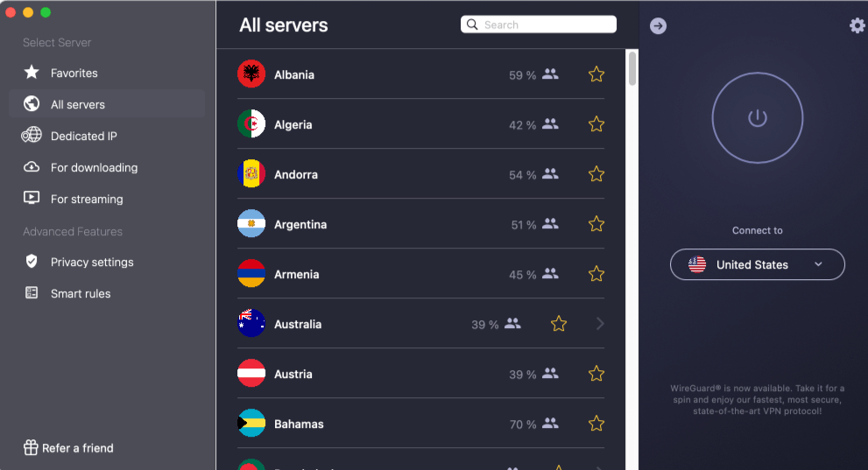Image resolution: width=868 pixels, height=470 pixels.
Task: Open For downloading cloud icon
Action: coord(32,166)
